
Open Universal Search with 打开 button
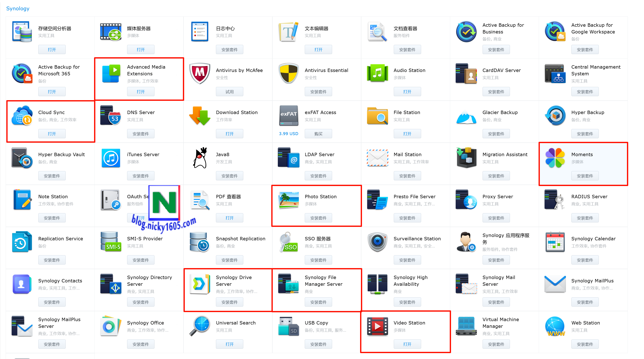click(229, 344)
